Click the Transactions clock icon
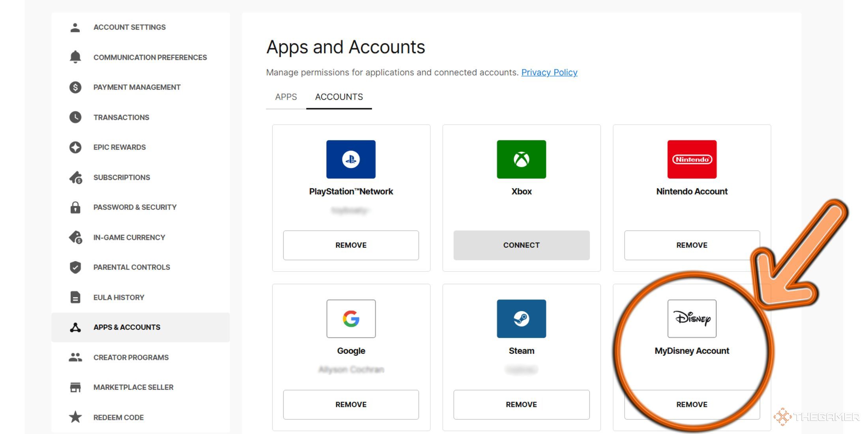 click(75, 117)
